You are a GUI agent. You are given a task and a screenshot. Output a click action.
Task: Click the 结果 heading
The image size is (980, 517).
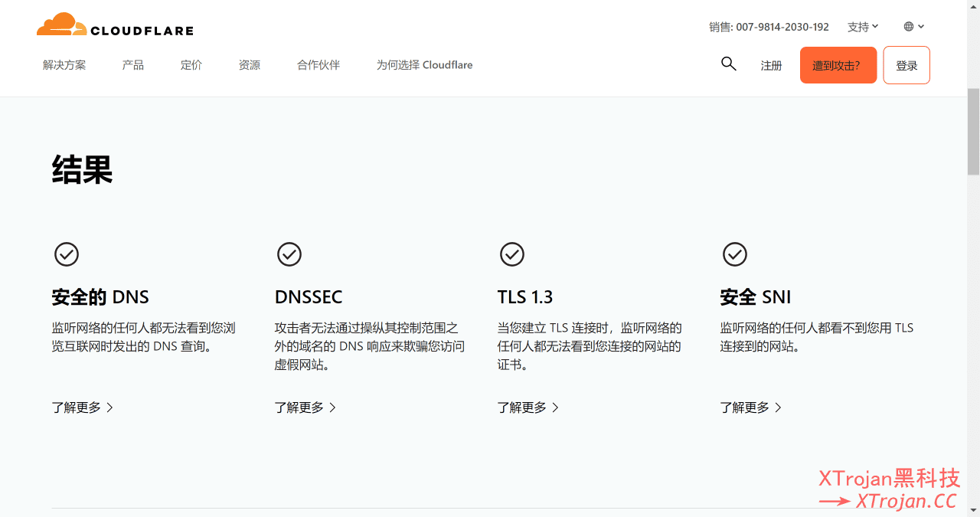[83, 169]
